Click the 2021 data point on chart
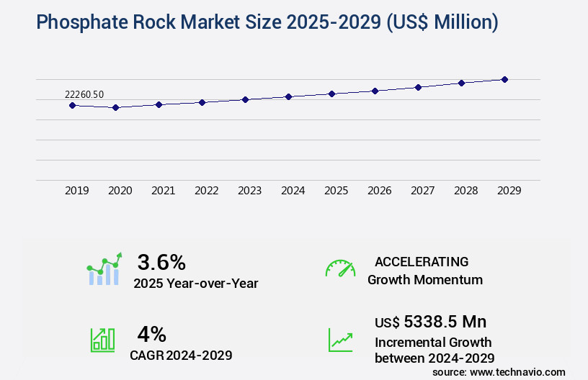The image size is (588, 380). (159, 104)
